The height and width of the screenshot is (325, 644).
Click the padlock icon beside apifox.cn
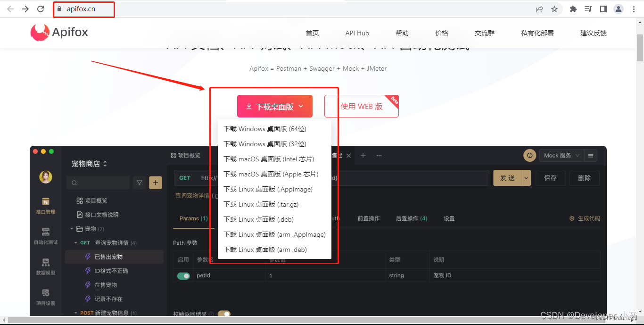point(59,9)
